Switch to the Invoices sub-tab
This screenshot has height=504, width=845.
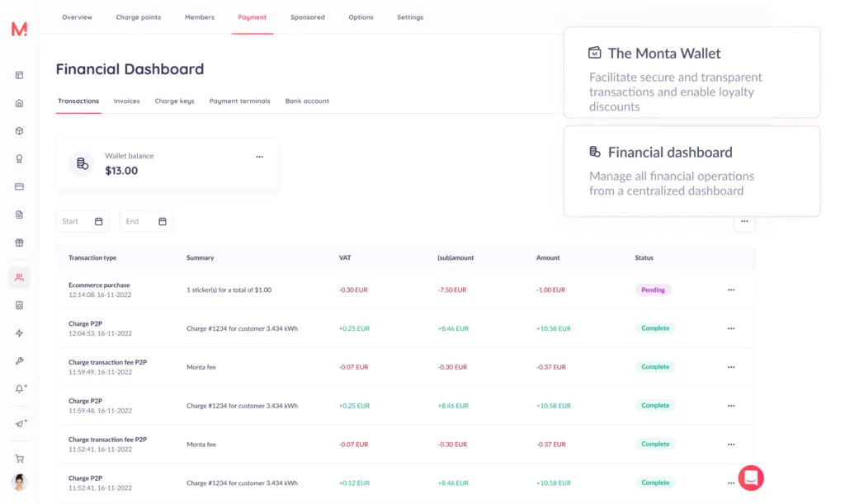coord(126,101)
